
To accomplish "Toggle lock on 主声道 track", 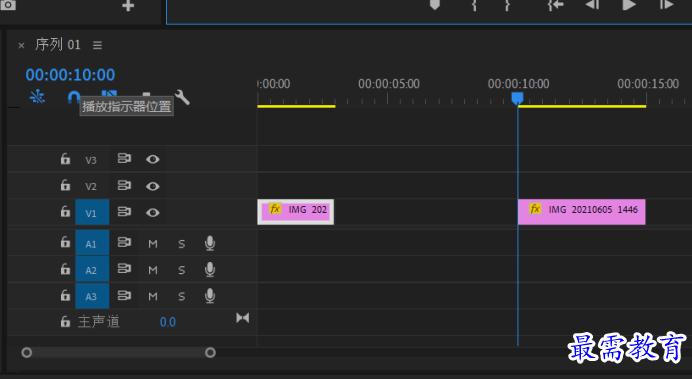I will [65, 322].
